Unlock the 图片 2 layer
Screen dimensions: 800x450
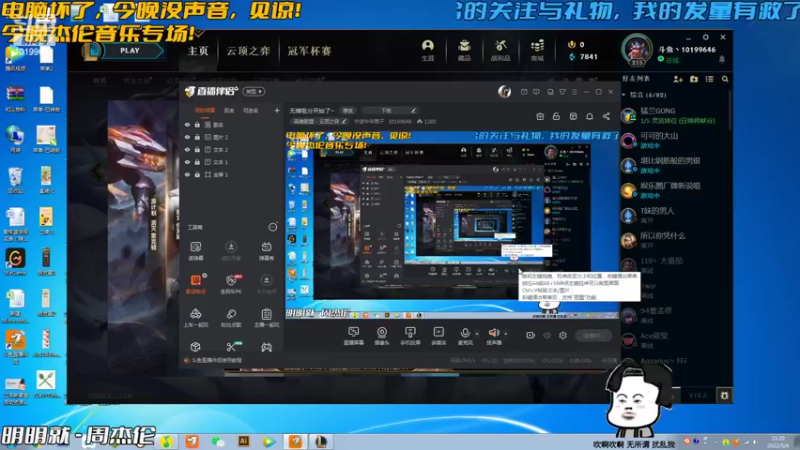click(197, 137)
